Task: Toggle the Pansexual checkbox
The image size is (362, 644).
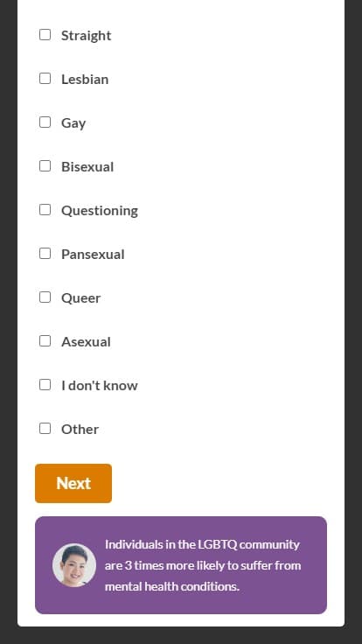Action: point(45,254)
